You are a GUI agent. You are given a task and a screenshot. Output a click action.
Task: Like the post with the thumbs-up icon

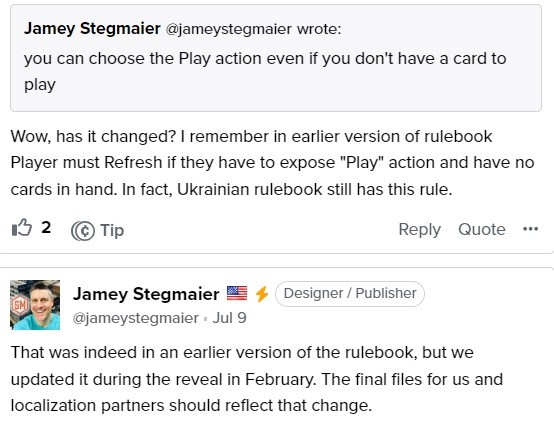[x=22, y=227]
